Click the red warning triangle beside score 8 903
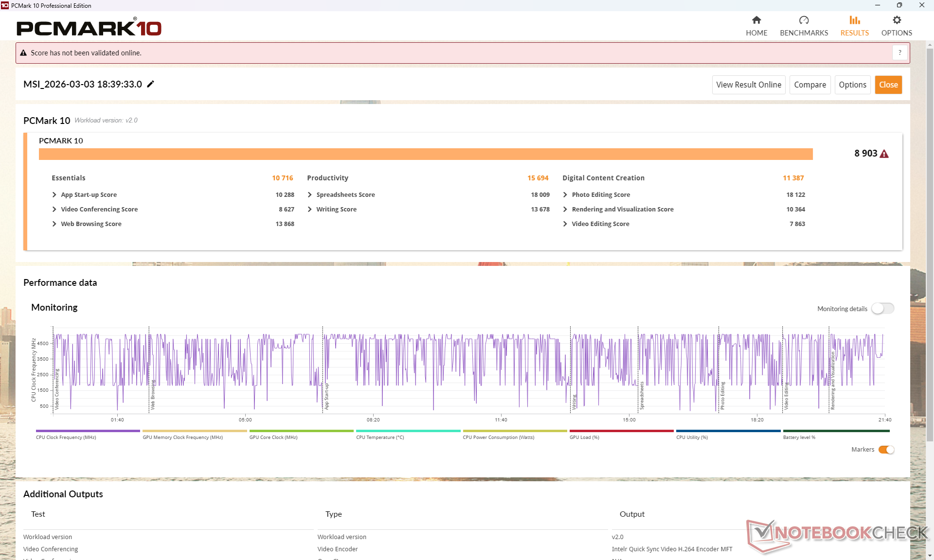This screenshot has width=934, height=560. (884, 154)
